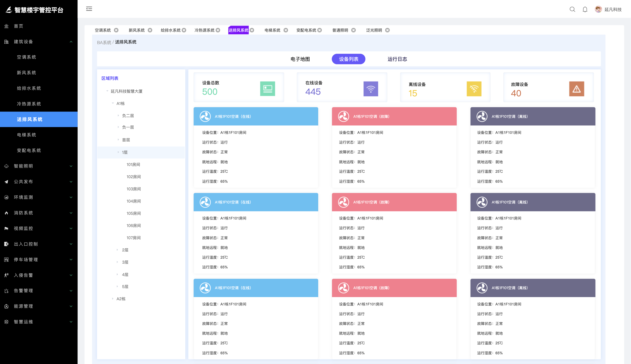Viewport: 631px width, 364px height.
Task: Switch to the 运行日志 tab
Action: click(397, 59)
